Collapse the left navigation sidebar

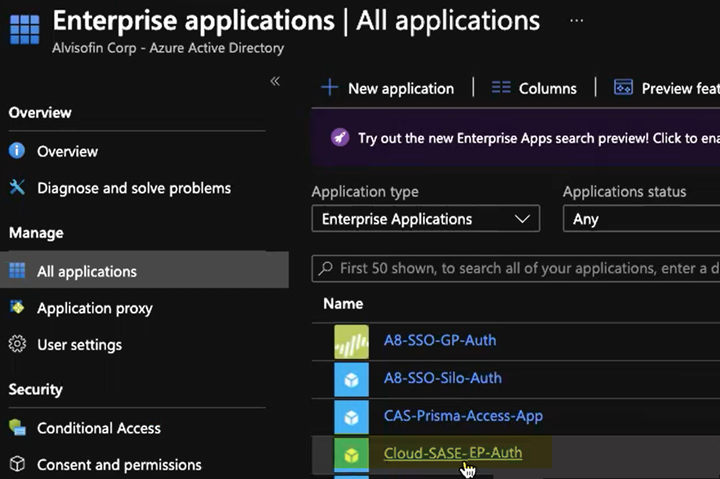coord(275,82)
